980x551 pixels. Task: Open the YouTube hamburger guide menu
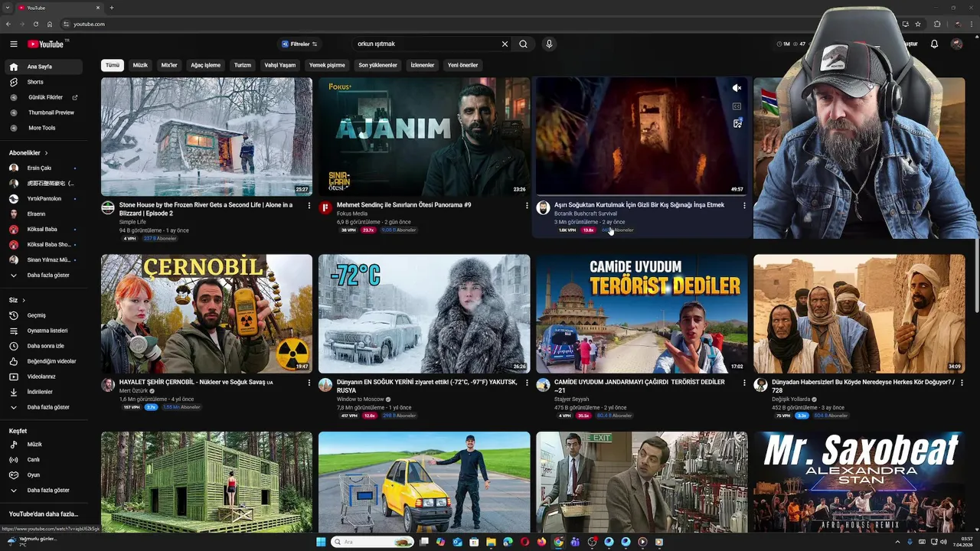pos(13,44)
